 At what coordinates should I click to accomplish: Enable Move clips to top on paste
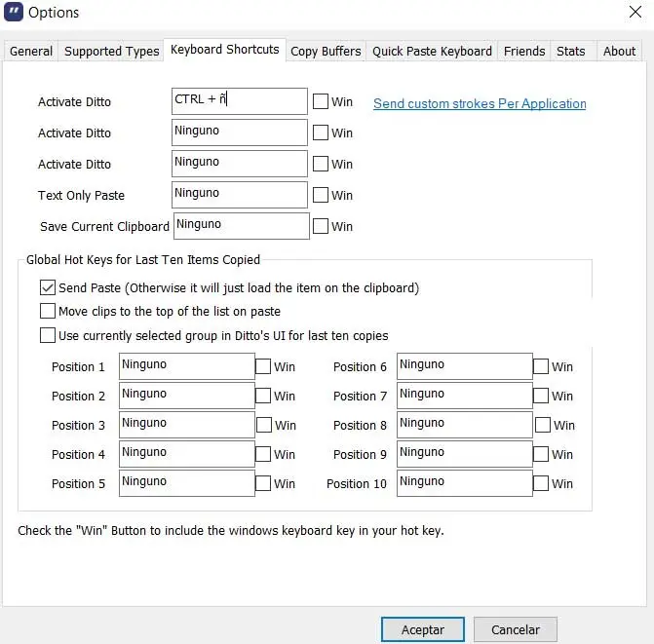click(x=48, y=312)
